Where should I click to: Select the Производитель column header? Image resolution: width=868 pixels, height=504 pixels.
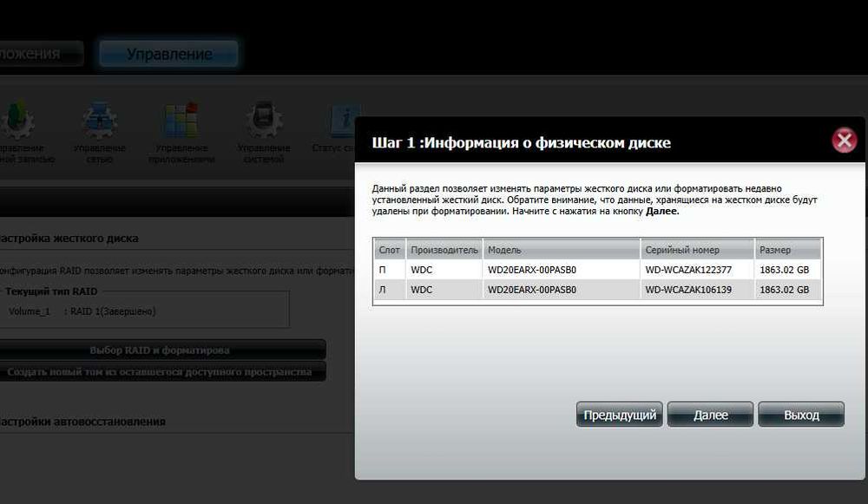coord(444,250)
